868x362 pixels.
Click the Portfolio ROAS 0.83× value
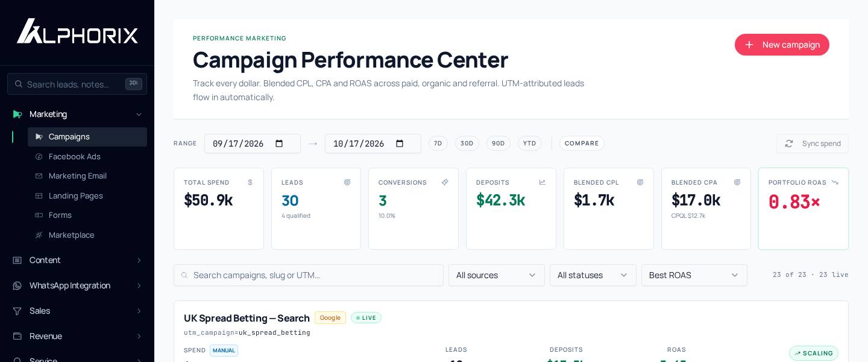click(794, 202)
